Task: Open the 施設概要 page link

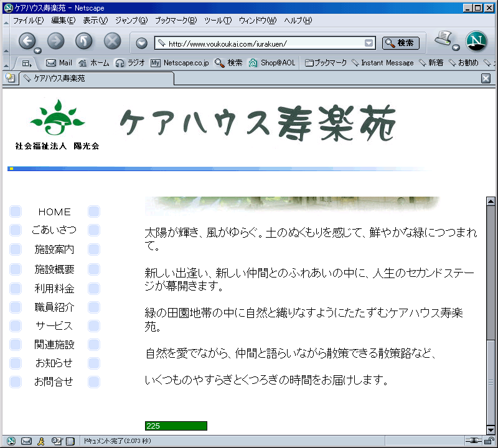Action: coord(54,269)
